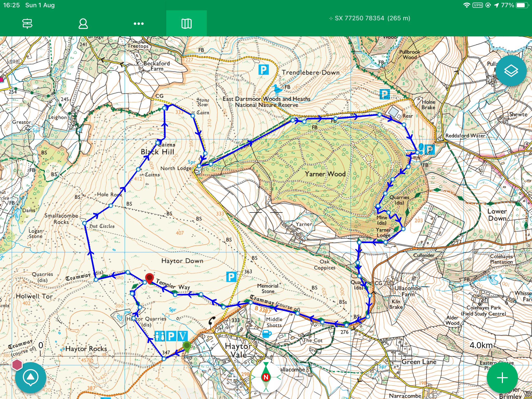Open the three-dot more menu
532x399 pixels.
(138, 24)
